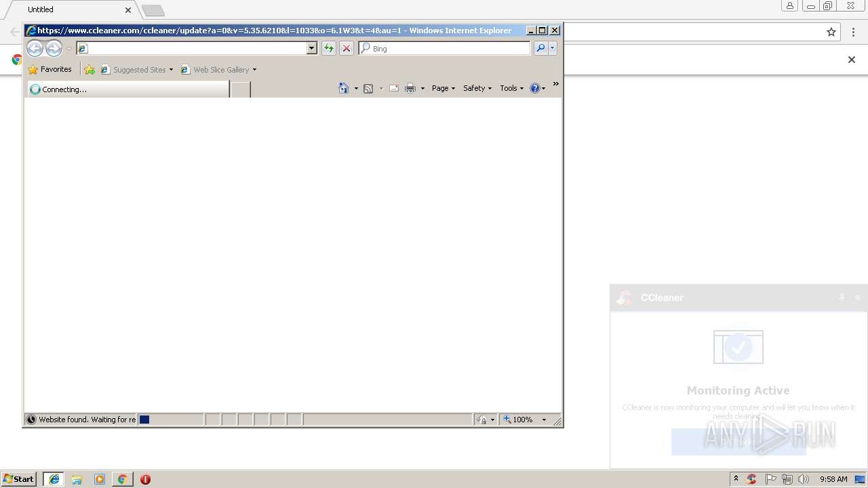
Task: Open the search provider options dropdown
Action: pyautogui.click(x=553, y=48)
